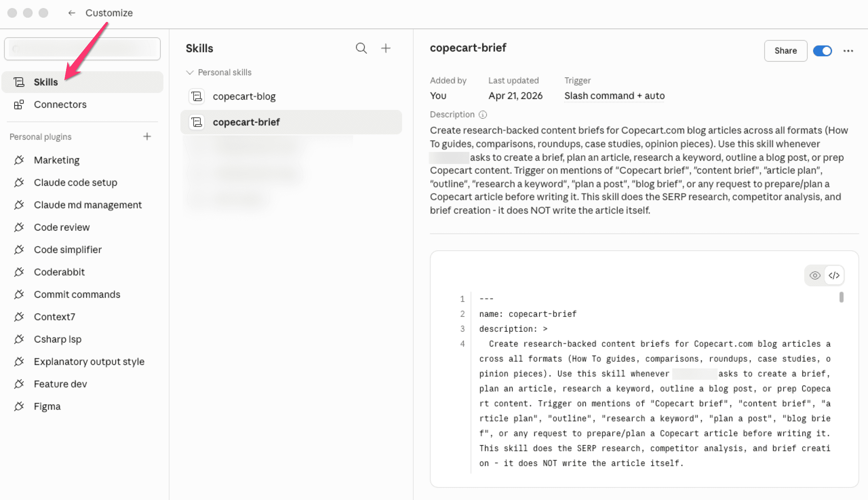The height and width of the screenshot is (500, 868).
Task: Toggle the copecart-brief skill off
Action: tap(822, 51)
